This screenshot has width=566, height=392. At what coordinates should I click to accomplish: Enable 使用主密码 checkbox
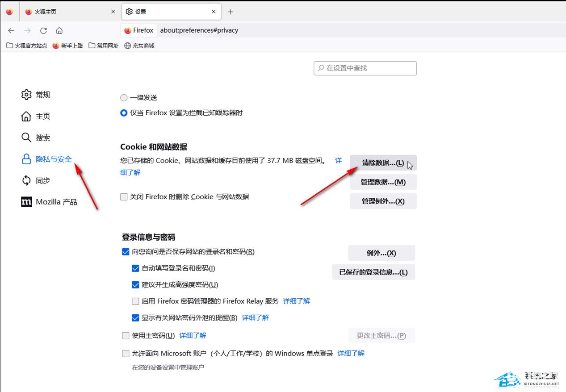(x=126, y=336)
